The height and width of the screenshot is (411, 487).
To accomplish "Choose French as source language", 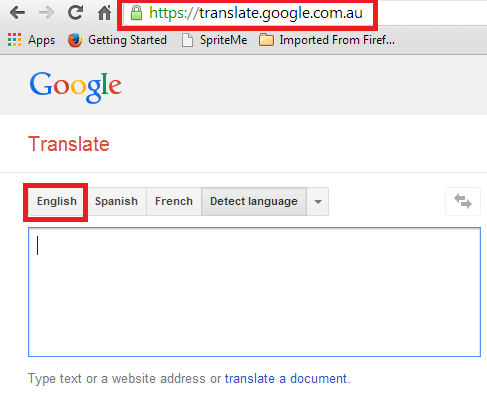I will pos(174,201).
